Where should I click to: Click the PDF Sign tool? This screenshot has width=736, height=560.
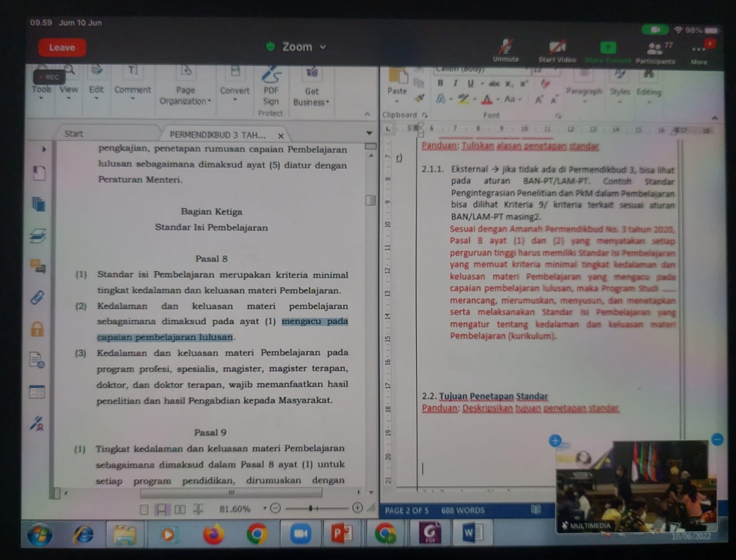pyautogui.click(x=271, y=87)
